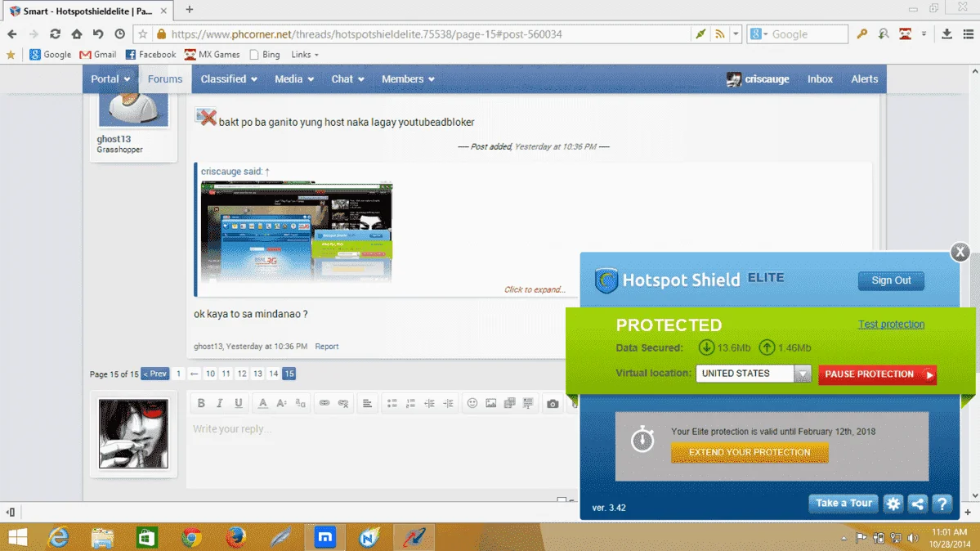Open the text color picker in editor
This screenshot has height=551, width=980.
tap(263, 403)
